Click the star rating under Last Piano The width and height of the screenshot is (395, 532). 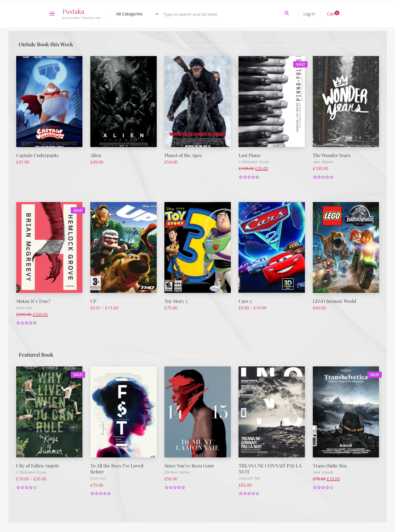click(x=249, y=177)
